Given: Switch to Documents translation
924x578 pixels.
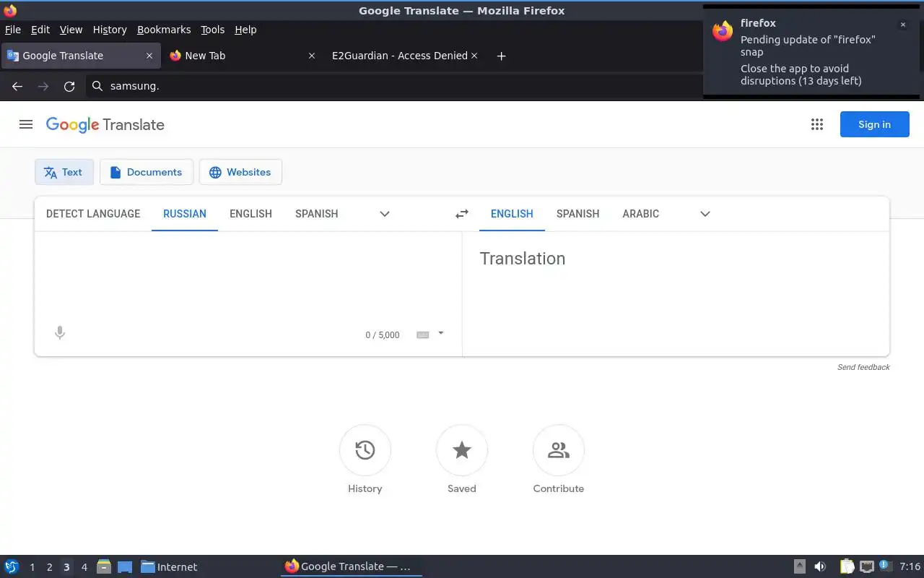Looking at the screenshot, I should 147,172.
